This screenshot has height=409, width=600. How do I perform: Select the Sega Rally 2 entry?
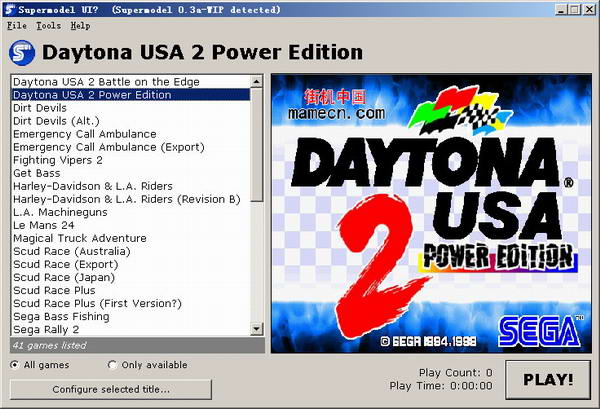click(x=131, y=329)
